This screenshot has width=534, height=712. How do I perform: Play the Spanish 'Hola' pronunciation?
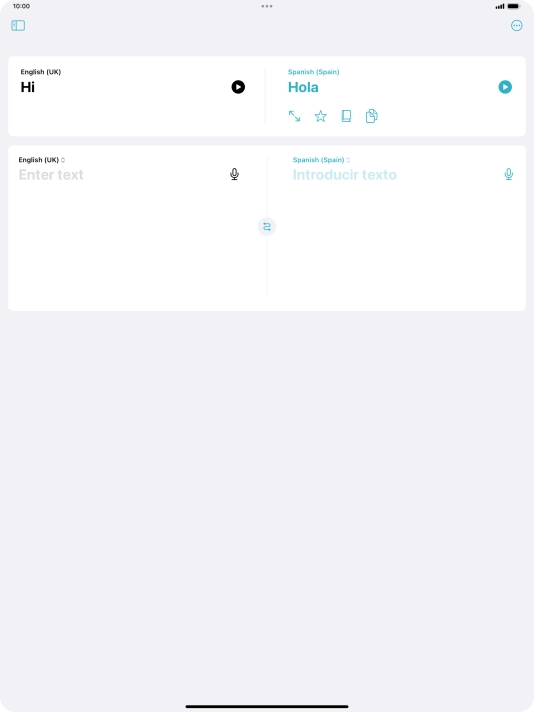[x=505, y=87]
